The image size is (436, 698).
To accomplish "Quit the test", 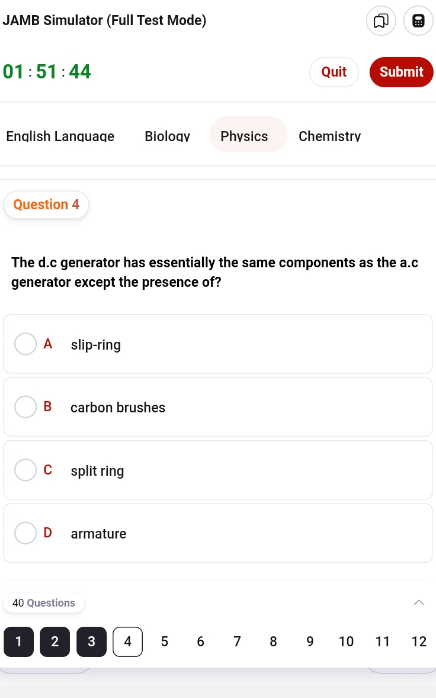I will coord(334,72).
